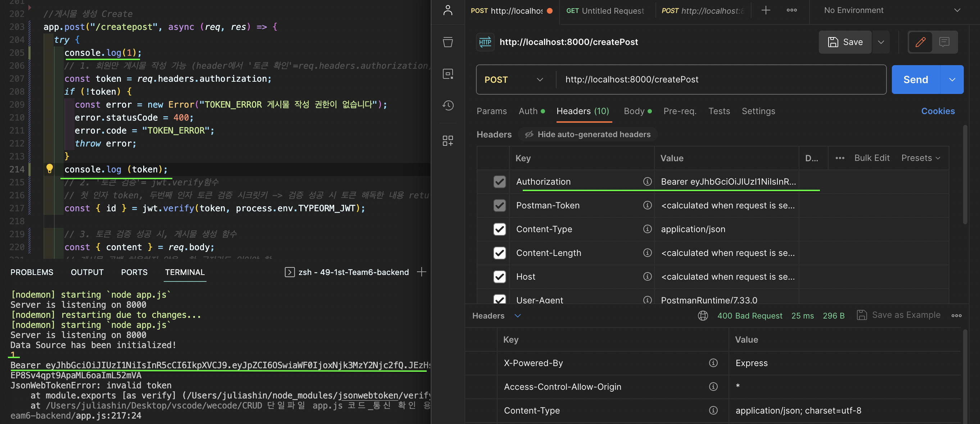Click Hide auto-generated headers button
The width and height of the screenshot is (980, 424).
(588, 134)
